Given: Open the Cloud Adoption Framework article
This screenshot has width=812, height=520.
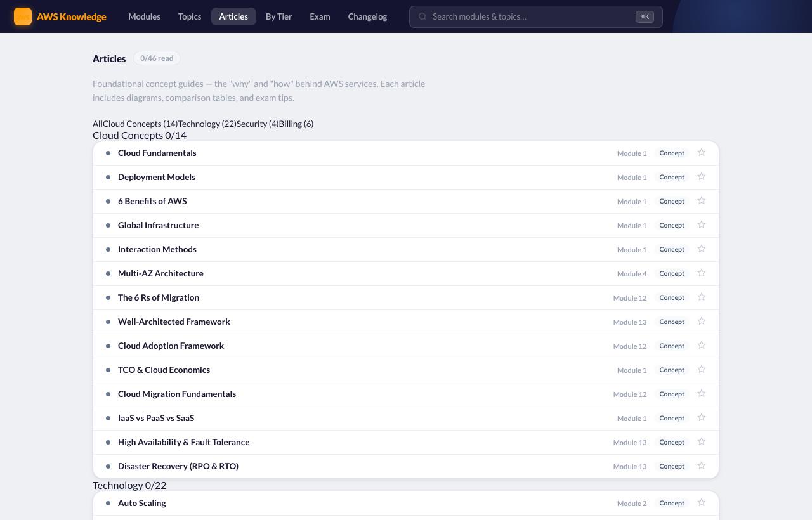Looking at the screenshot, I should 406,346.
